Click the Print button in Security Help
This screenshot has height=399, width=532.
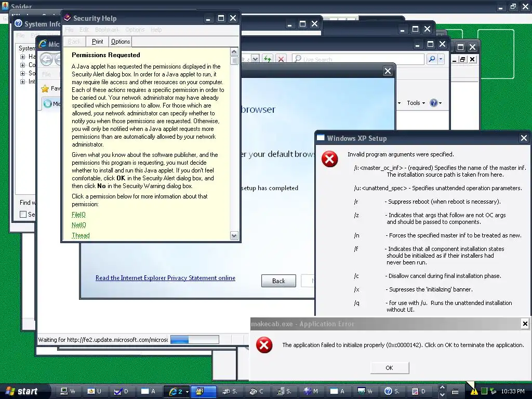point(97,42)
